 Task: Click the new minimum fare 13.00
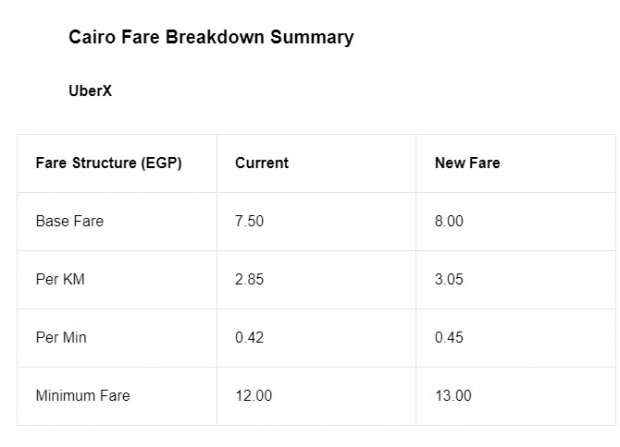453,396
